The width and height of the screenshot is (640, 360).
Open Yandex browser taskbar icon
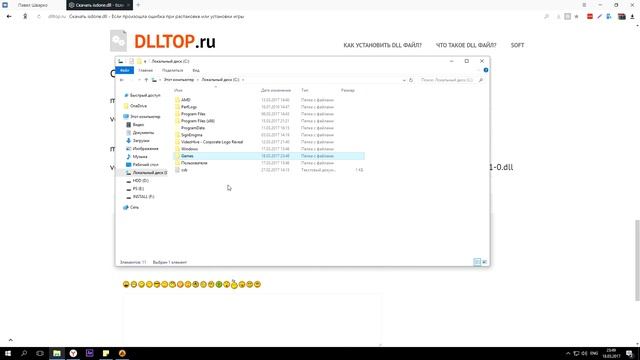tap(73, 353)
